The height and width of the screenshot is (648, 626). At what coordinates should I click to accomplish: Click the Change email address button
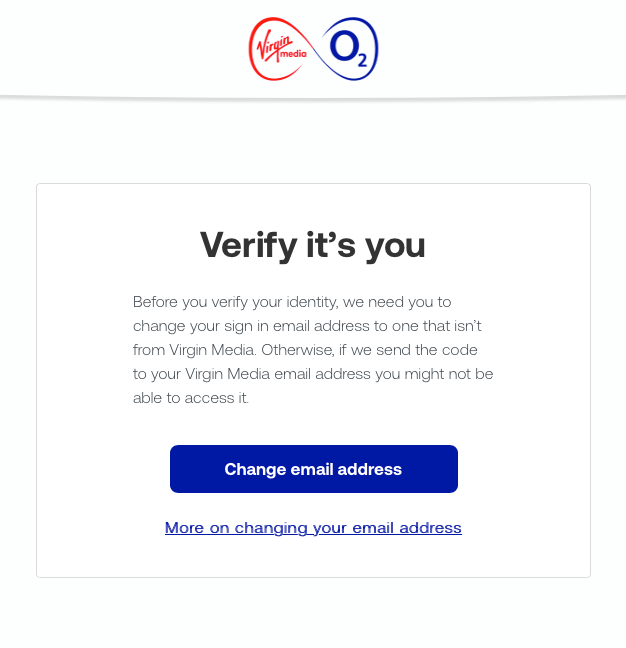coord(314,469)
